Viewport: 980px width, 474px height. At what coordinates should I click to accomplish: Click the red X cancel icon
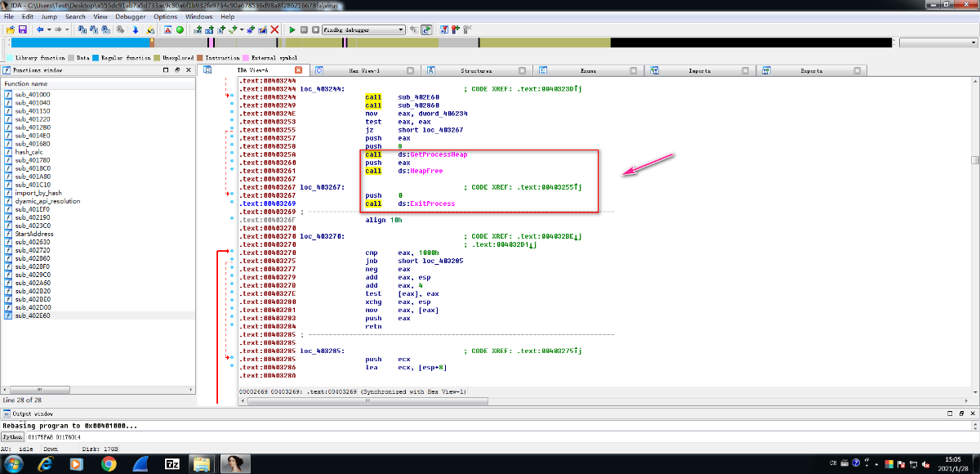click(x=274, y=29)
